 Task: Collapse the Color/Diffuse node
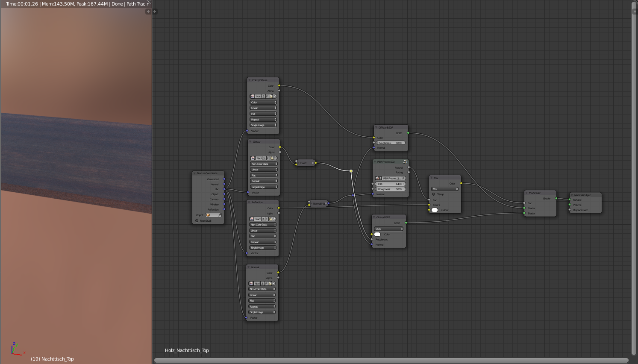250,80
